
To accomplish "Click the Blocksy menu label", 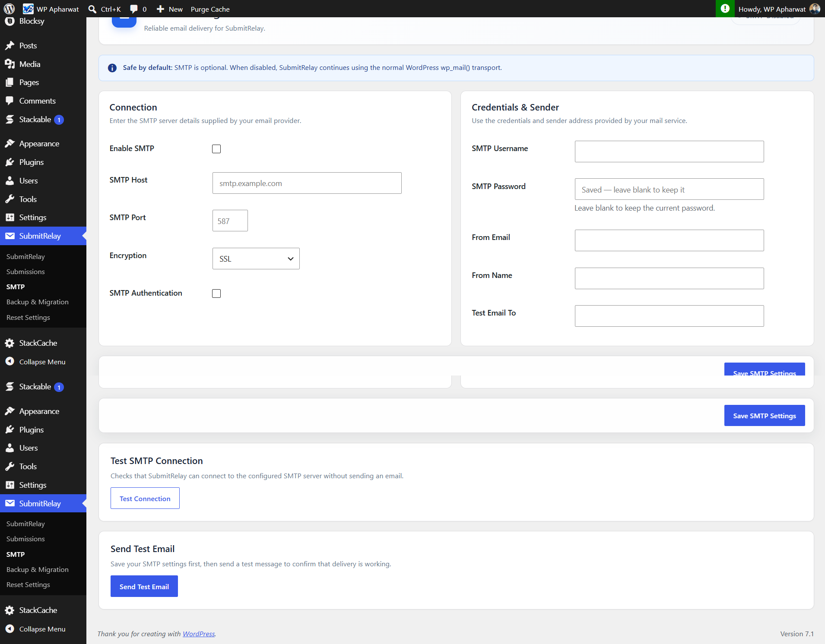I will [x=32, y=21].
